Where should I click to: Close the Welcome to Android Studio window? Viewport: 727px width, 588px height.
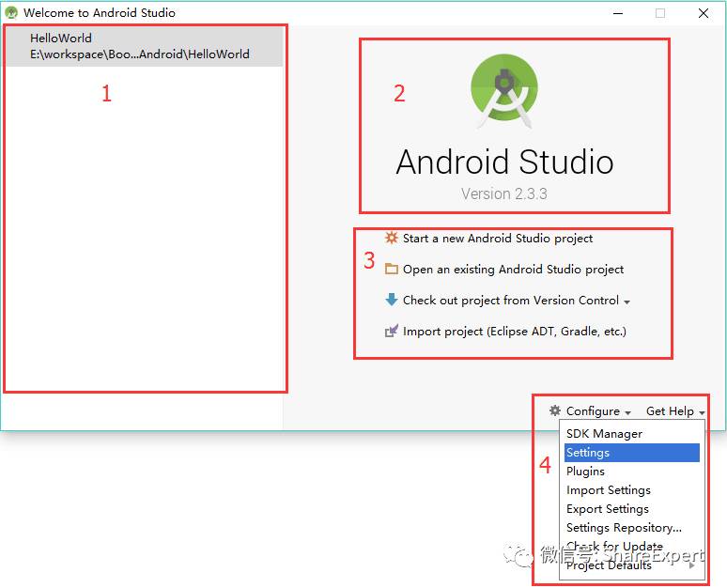(704, 13)
